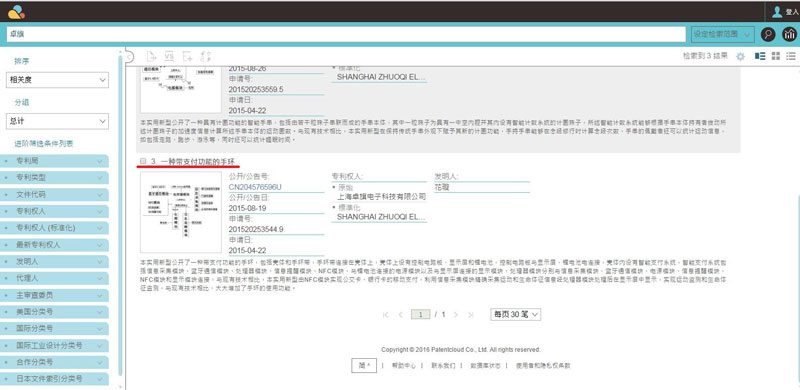Click the user login icon
This screenshot has height=390, width=800.
[x=777, y=12]
